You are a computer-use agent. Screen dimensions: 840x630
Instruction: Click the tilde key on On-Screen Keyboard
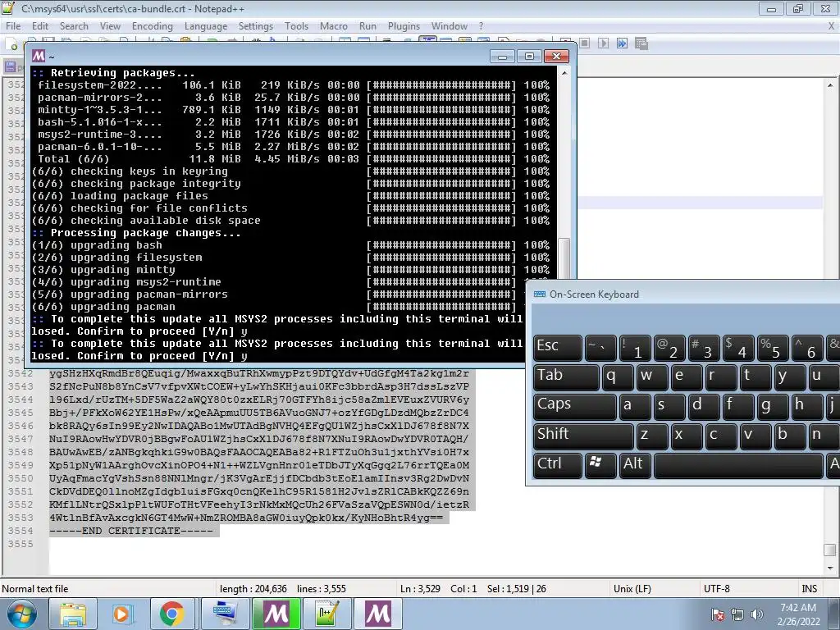[600, 347]
